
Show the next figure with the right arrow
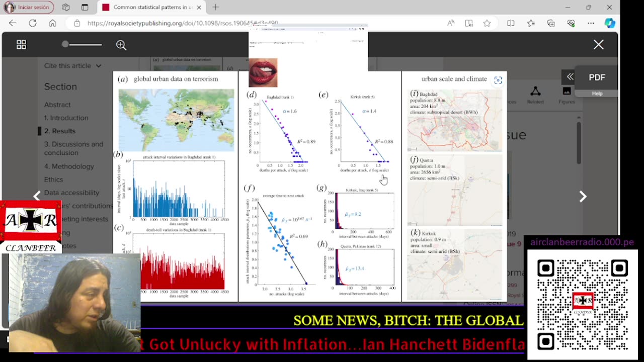pos(583,196)
